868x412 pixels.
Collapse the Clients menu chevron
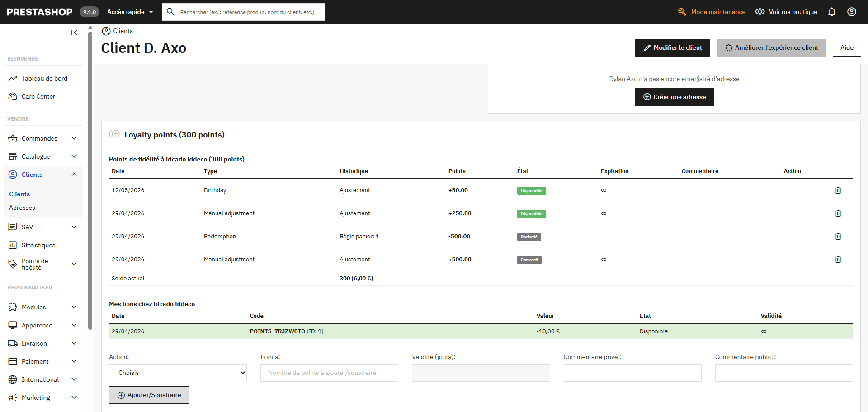tap(74, 175)
